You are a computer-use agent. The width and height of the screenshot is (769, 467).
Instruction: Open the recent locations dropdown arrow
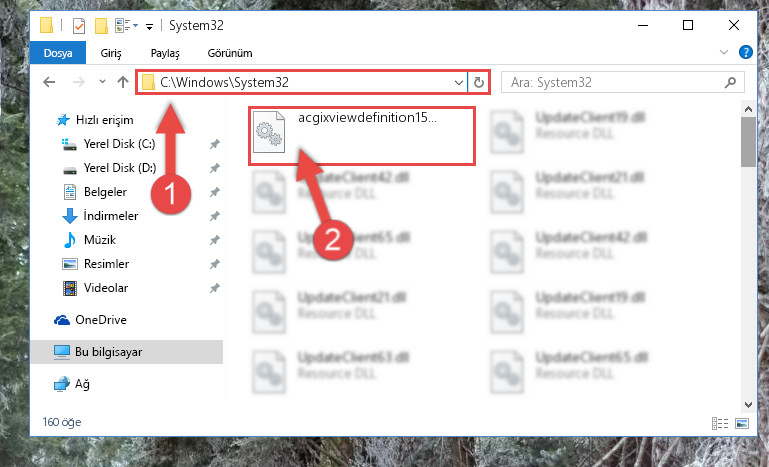(102, 81)
